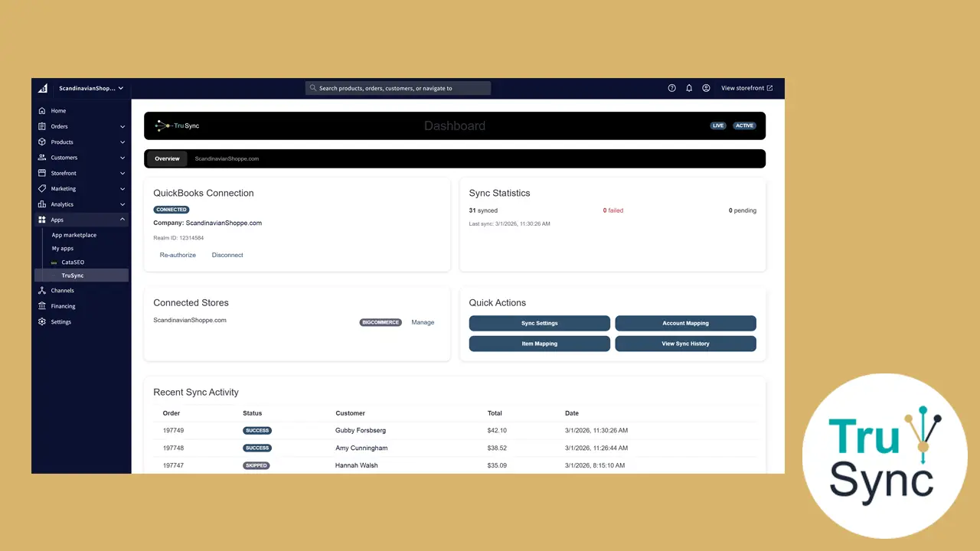Expand the Products menu chevron
The image size is (980, 551).
coord(122,142)
